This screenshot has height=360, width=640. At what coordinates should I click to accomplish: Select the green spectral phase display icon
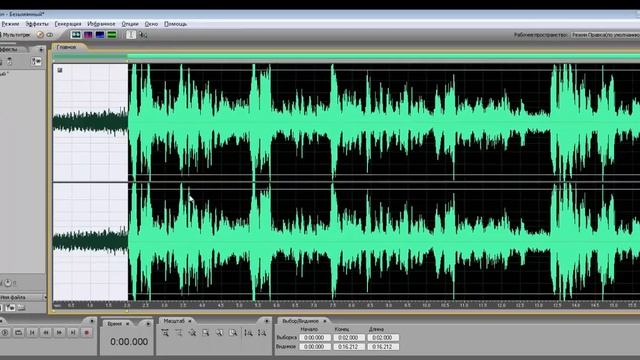tap(111, 35)
